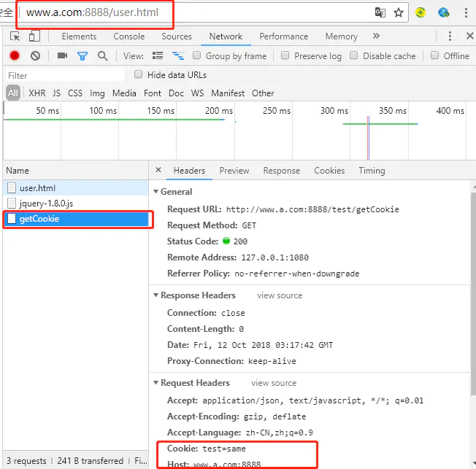This screenshot has height=469, width=476.
Task: Open the Memory tab
Action: [x=341, y=36]
